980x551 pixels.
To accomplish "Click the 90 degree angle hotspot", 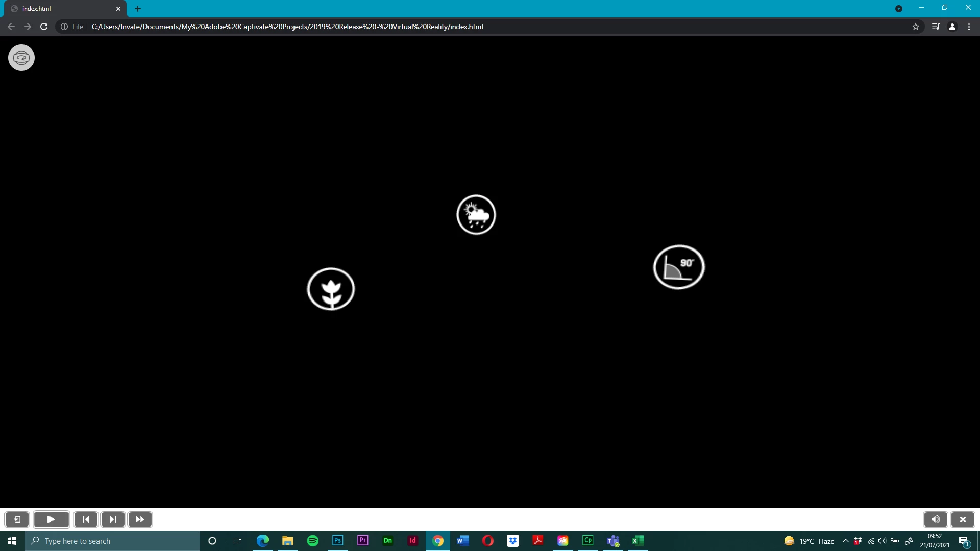I will tap(678, 267).
